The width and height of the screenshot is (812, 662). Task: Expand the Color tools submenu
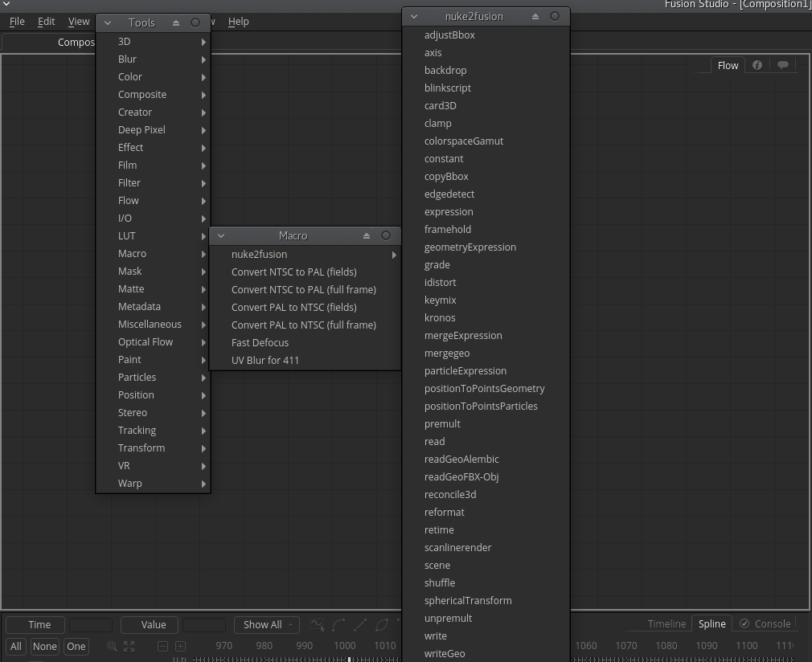coord(154,76)
